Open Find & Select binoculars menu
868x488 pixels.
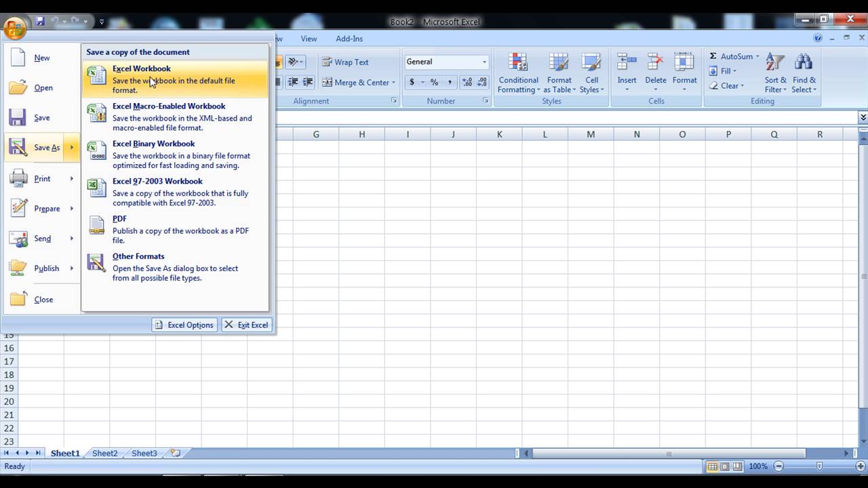tap(804, 73)
